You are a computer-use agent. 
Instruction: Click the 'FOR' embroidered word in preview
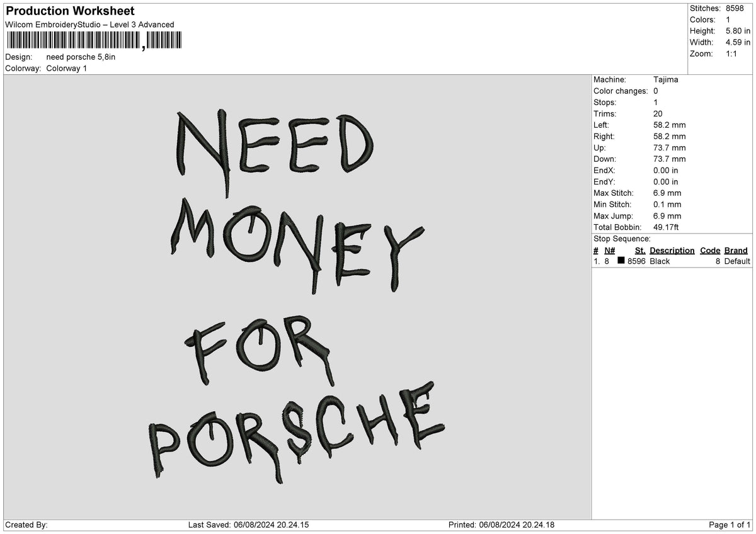click(260, 350)
